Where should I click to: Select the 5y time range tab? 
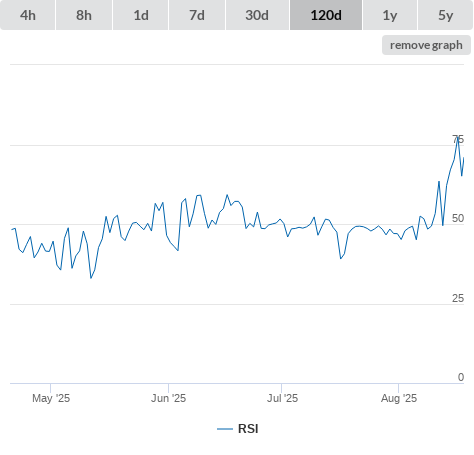point(445,15)
